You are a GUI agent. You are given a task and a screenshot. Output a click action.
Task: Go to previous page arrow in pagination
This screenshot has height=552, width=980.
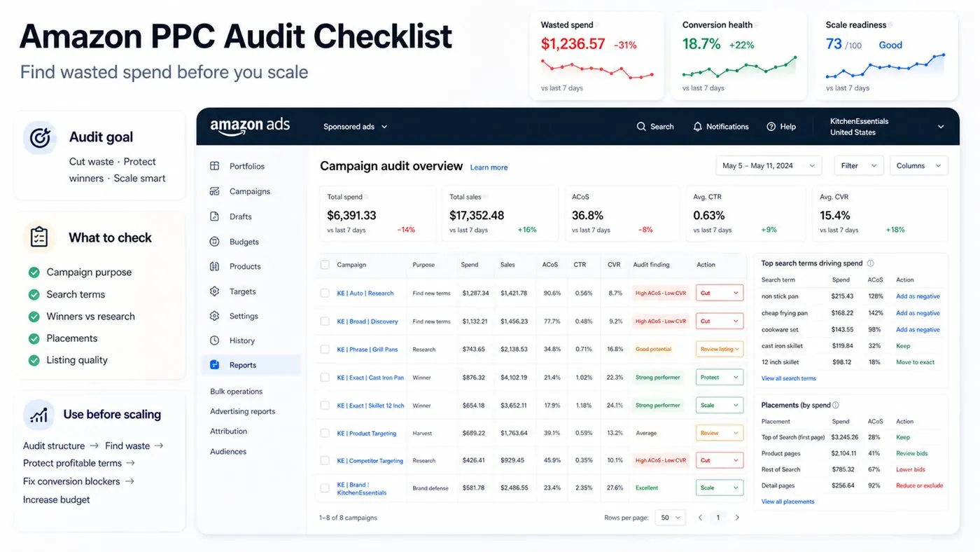(x=700, y=518)
